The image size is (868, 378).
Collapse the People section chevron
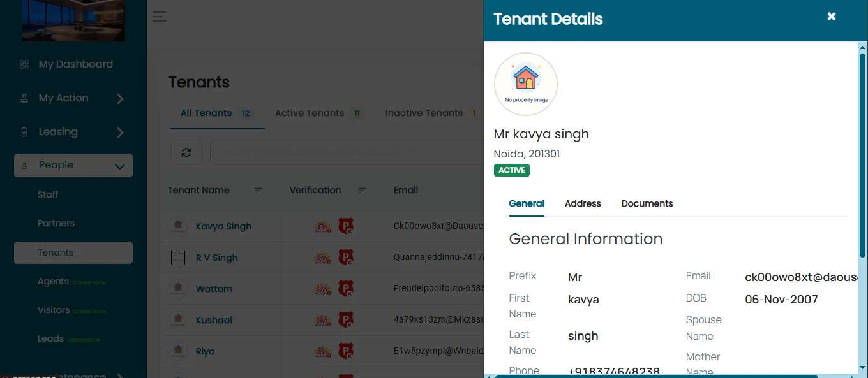(119, 166)
